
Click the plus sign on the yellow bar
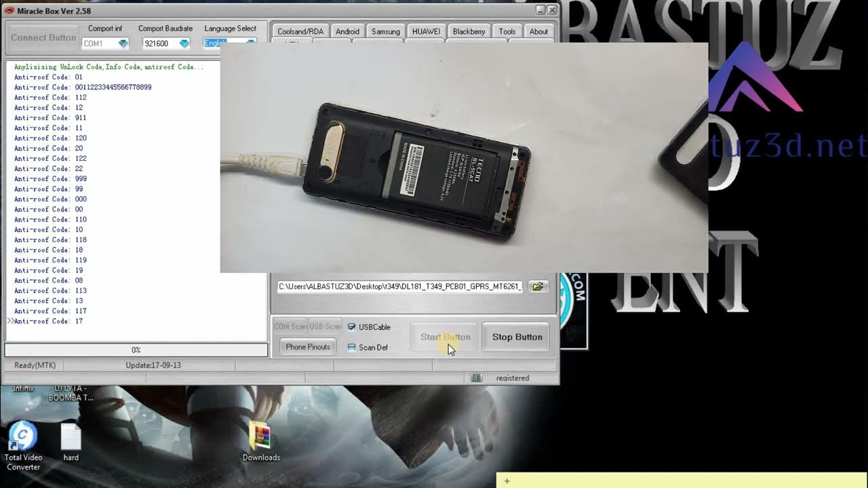click(x=507, y=481)
